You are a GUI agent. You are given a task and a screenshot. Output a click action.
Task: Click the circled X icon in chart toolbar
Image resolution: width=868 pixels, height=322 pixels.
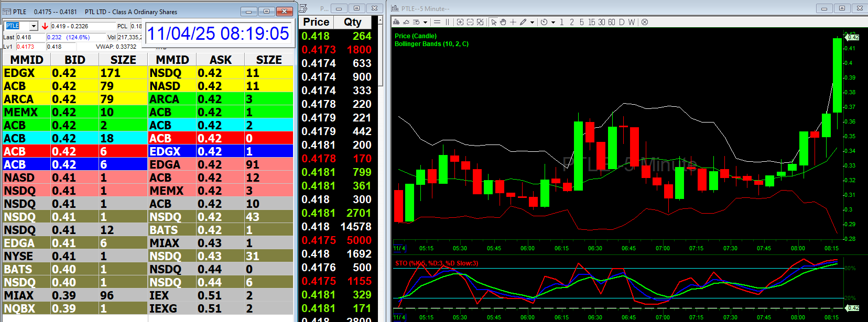pyautogui.click(x=645, y=22)
